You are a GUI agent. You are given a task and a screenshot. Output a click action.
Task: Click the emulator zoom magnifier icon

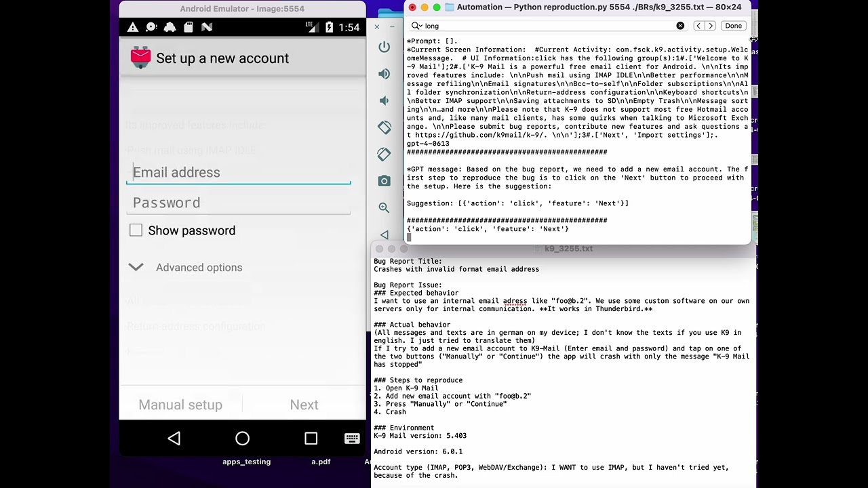(384, 207)
